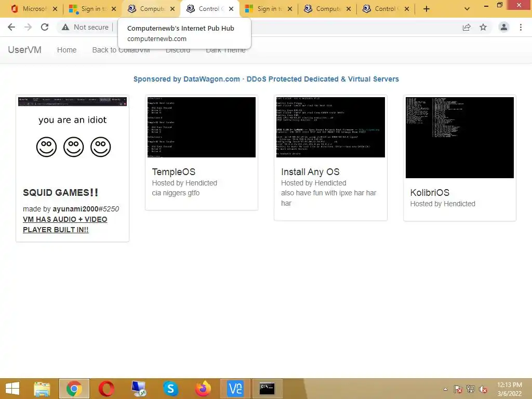Select the active Control tab

click(x=206, y=9)
